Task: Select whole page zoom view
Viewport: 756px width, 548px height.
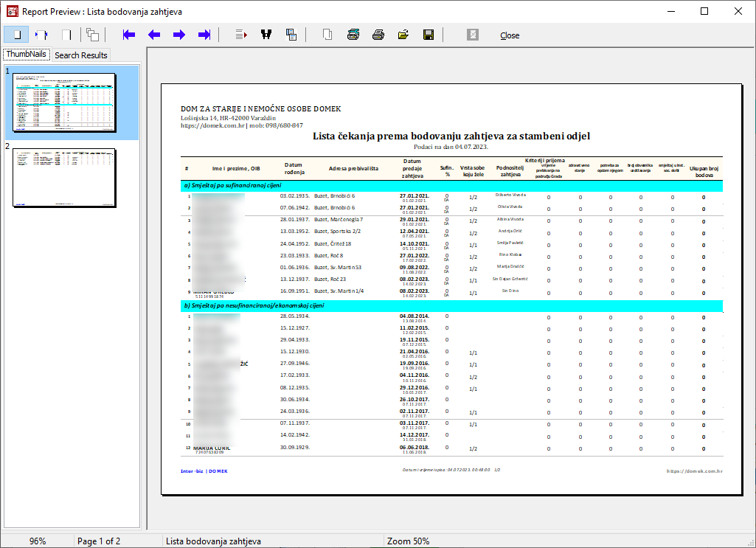Action: click(16, 35)
